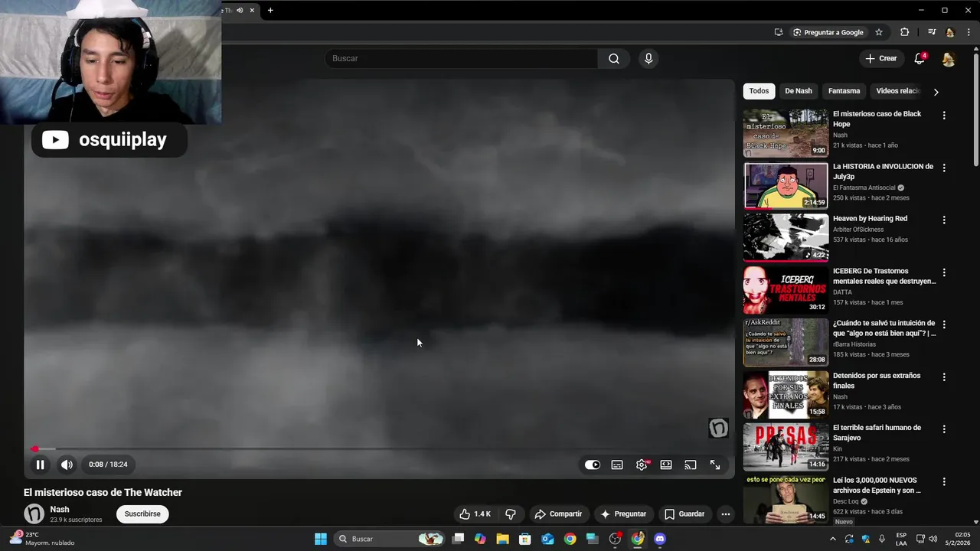The image size is (980, 551).
Task: Toggle the autoplay switch in player
Action: 593,465
